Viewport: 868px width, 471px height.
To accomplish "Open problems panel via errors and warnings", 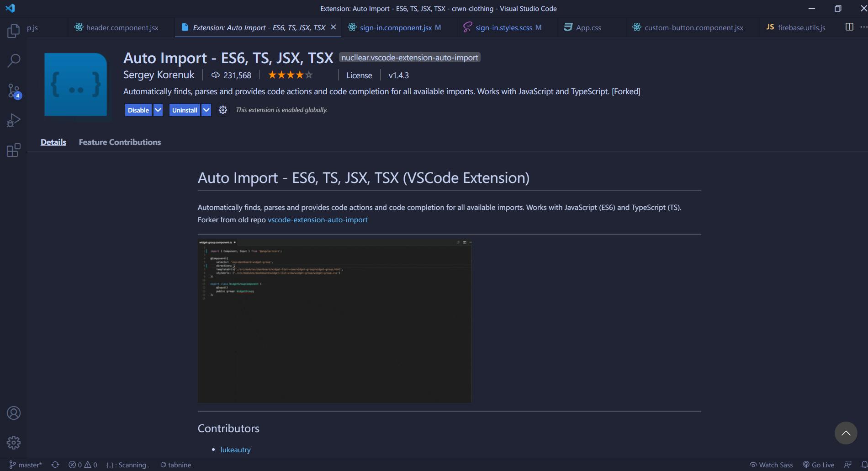I will point(83,465).
